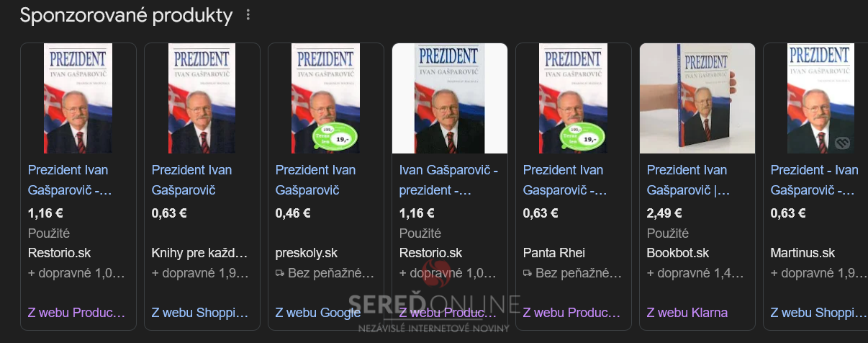Click the green discount badge on the Panta Rhei book cover
The width and height of the screenshot is (868, 343).
[579, 136]
